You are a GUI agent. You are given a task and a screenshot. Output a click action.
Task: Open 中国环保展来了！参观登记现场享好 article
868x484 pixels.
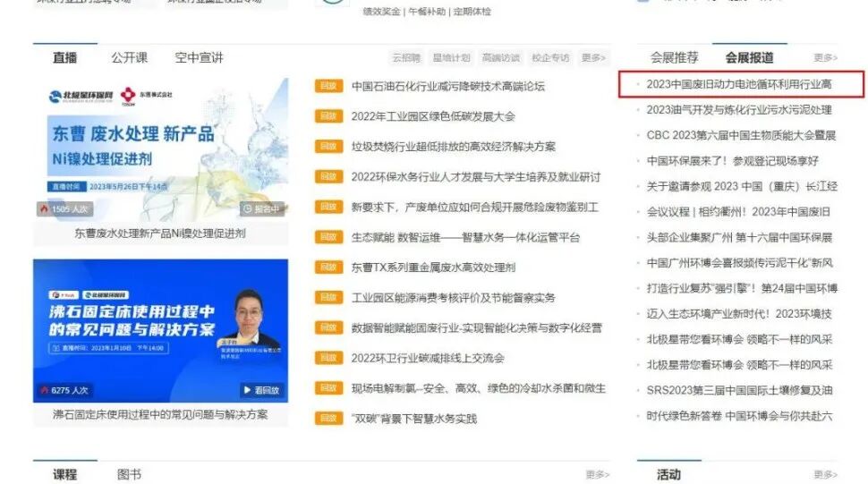click(x=732, y=161)
